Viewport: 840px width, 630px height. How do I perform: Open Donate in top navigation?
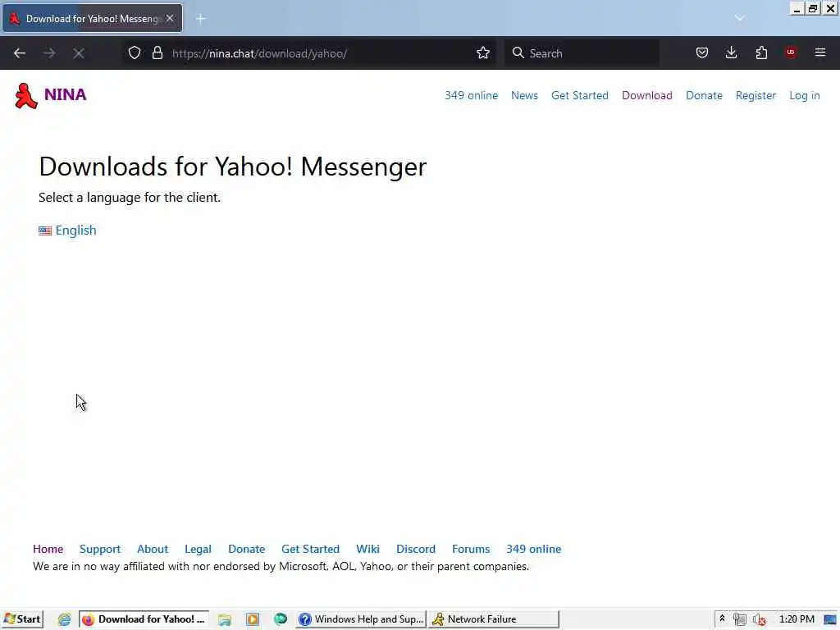tap(704, 95)
